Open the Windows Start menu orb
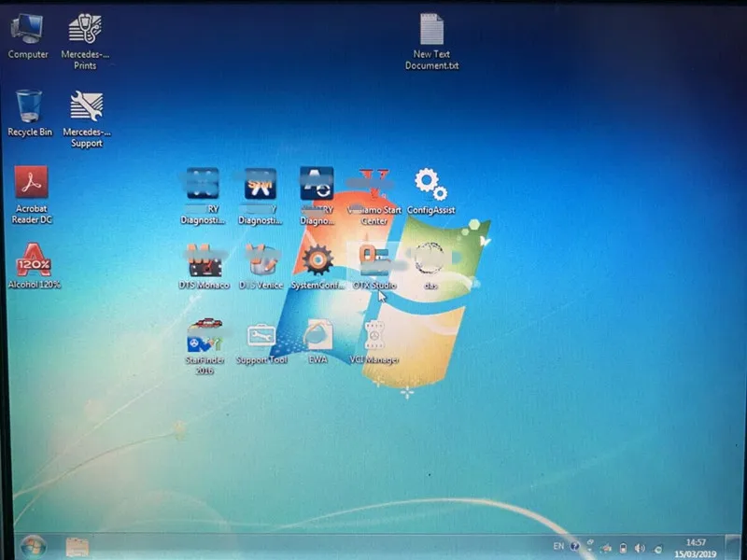Screen dimensions: 747x560 [x=33, y=546]
